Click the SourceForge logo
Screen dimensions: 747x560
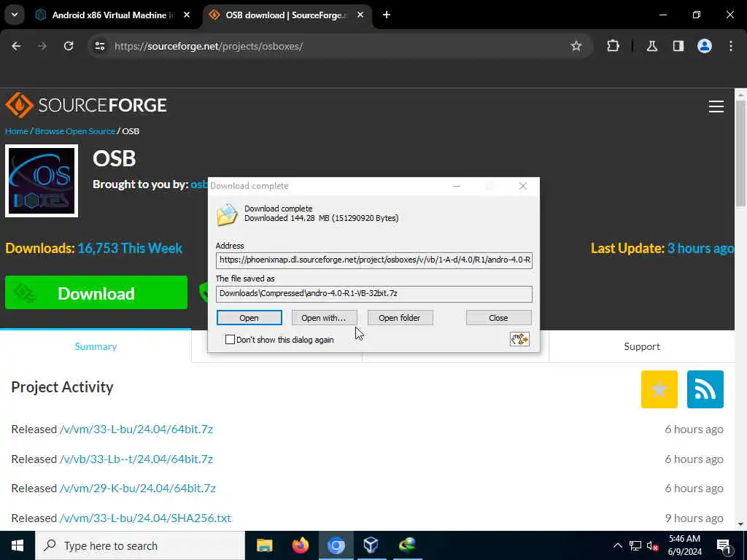pos(86,105)
